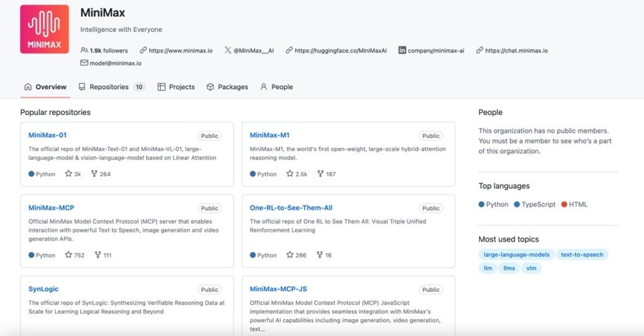The height and width of the screenshot is (336, 644).
Task: Visit https://www.minimax.io link
Action: pyautogui.click(x=180, y=50)
